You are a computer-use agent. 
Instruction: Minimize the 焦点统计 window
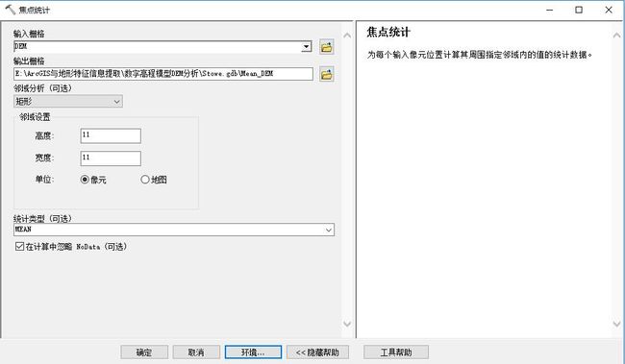tap(550, 10)
